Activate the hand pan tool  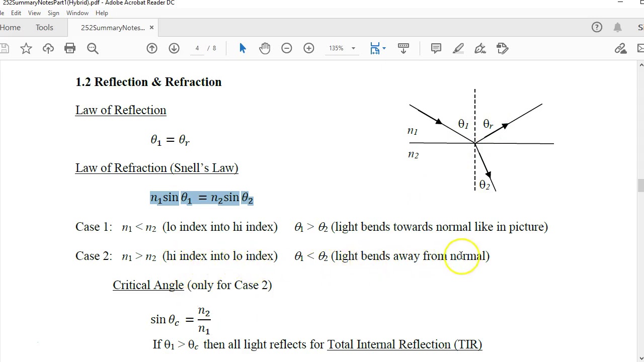tap(265, 48)
